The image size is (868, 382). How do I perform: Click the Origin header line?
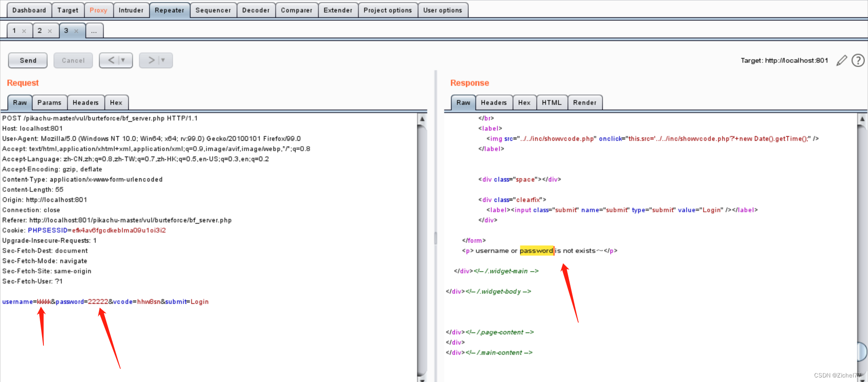click(x=45, y=200)
